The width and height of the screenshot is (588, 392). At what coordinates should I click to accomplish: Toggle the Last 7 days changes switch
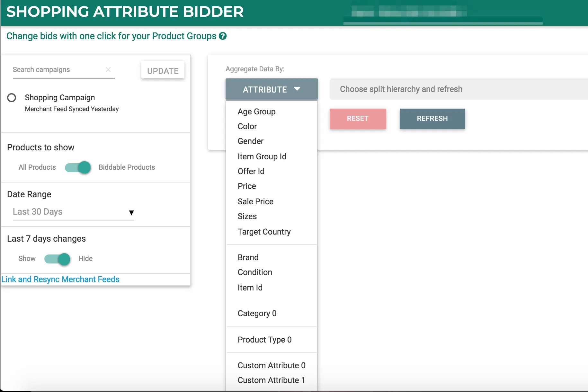pos(58,259)
